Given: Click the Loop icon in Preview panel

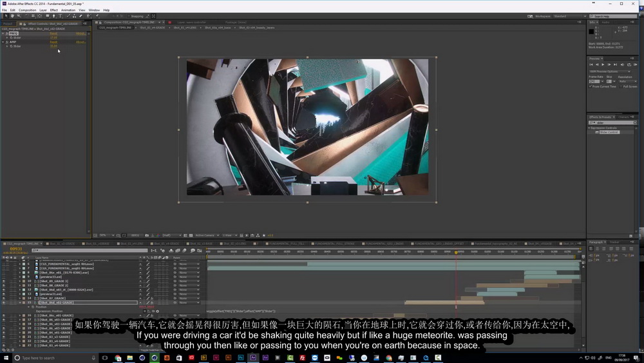Looking at the screenshot, I should tap(629, 64).
